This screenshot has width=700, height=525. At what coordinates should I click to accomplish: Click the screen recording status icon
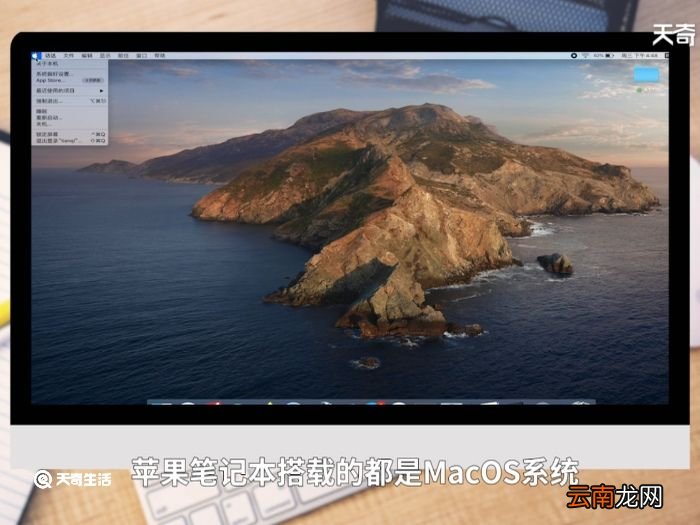click(x=574, y=56)
